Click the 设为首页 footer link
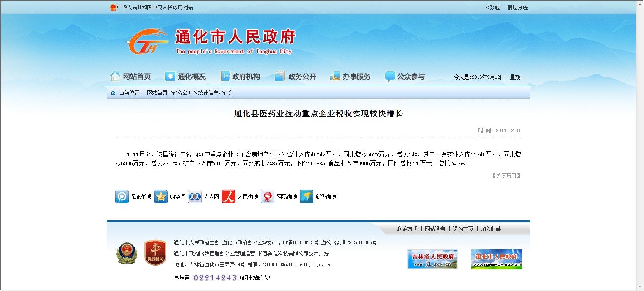The height and width of the screenshot is (291, 644). pos(463,229)
